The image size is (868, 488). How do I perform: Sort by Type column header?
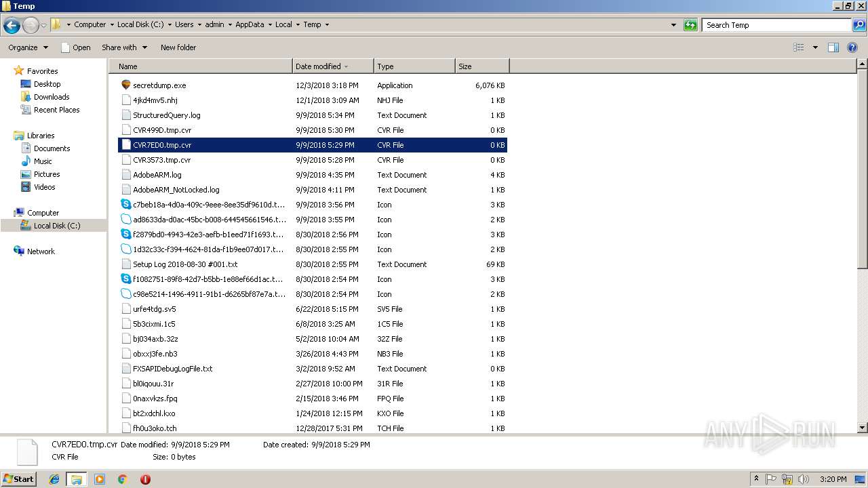click(414, 66)
